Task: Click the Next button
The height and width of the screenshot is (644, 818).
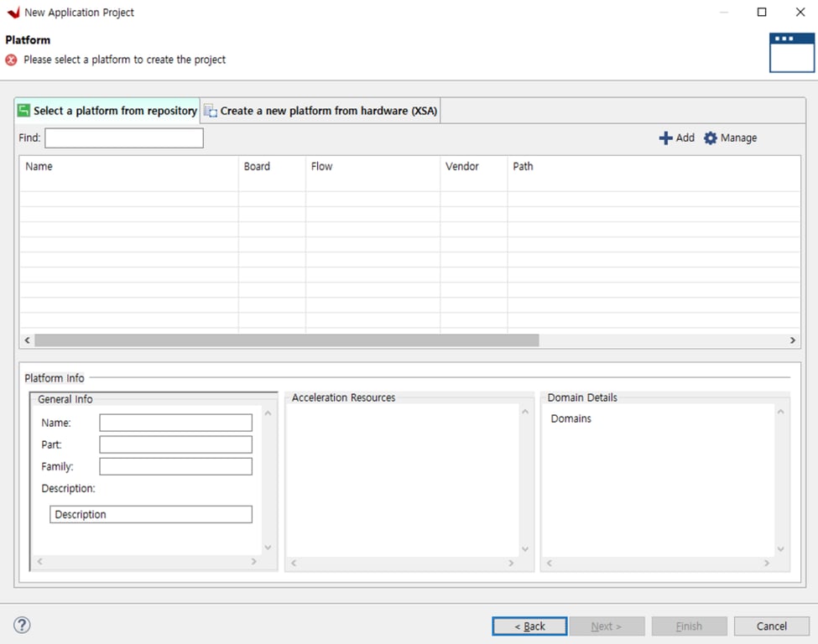Action: 607,626
